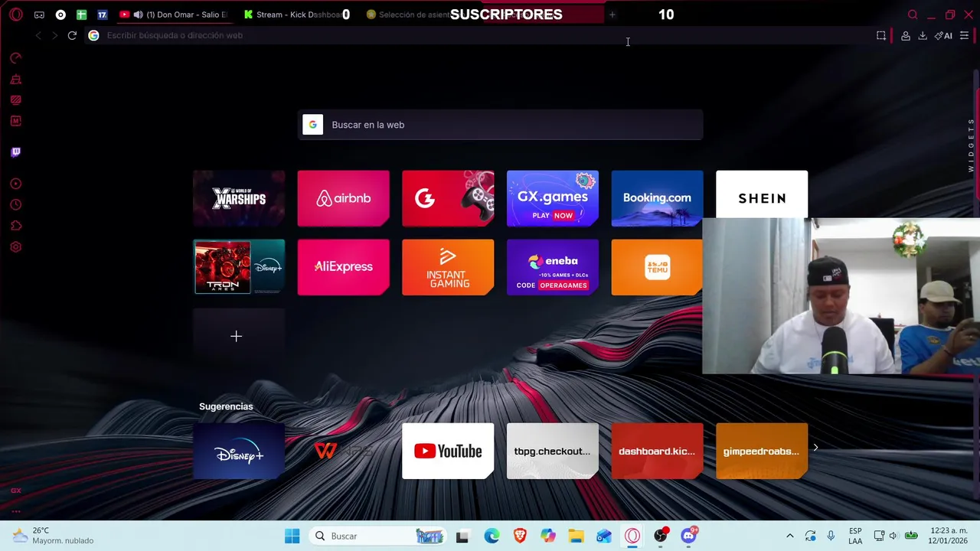Open the Easy Setup sliders icon

[x=965, y=35]
